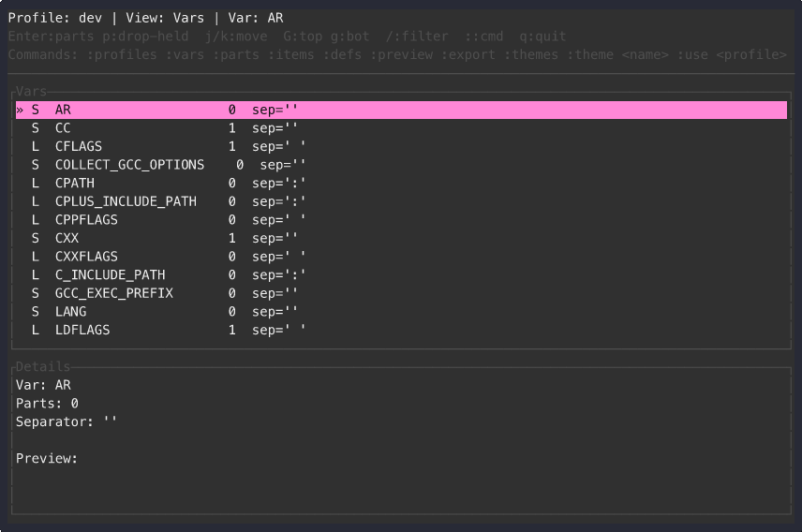The width and height of the screenshot is (802, 532).
Task: Select the CPPFLAGS variable row
Action: [401, 220]
